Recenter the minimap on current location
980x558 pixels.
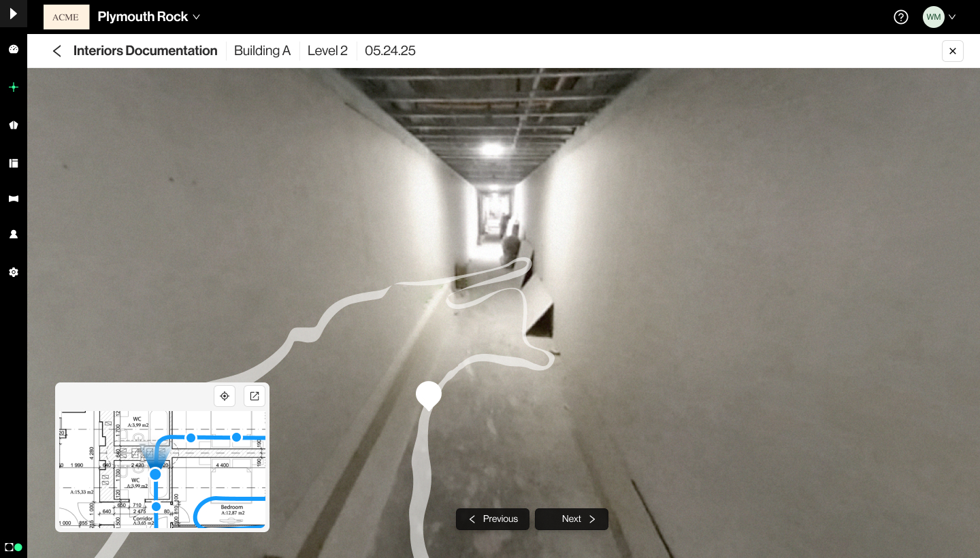pyautogui.click(x=225, y=396)
